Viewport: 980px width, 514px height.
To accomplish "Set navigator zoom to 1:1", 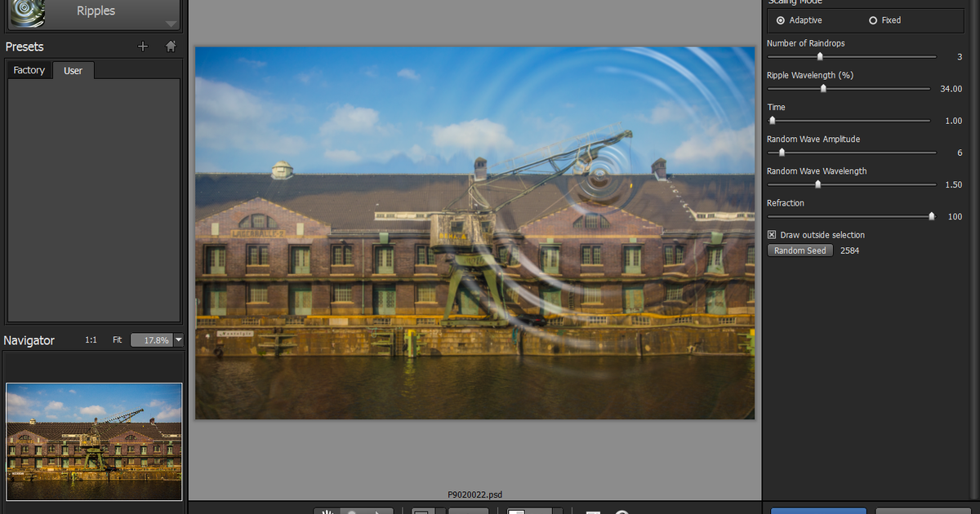I will [91, 340].
